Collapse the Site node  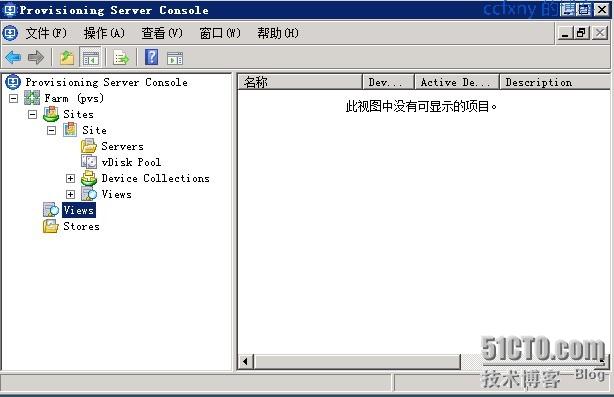pyautogui.click(x=52, y=130)
